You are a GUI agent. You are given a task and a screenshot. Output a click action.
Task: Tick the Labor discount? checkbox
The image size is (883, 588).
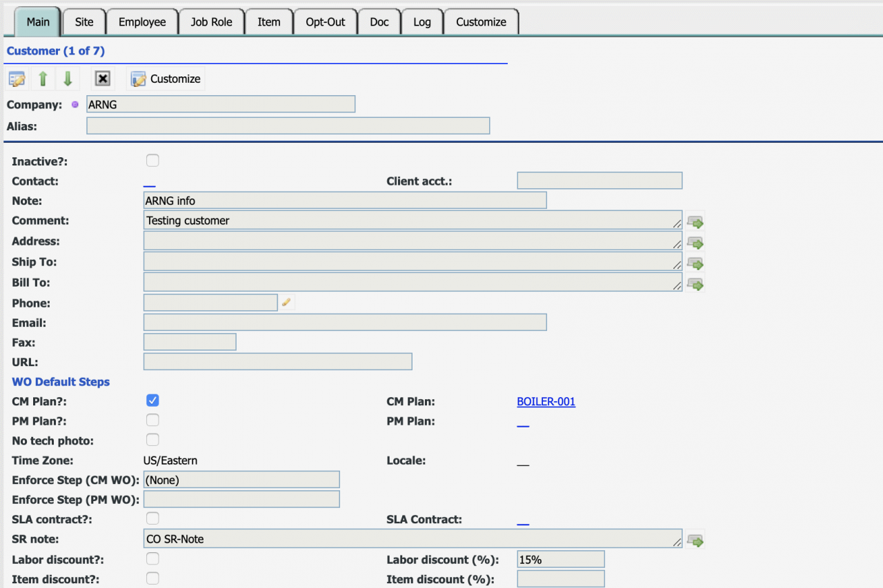pyautogui.click(x=152, y=559)
